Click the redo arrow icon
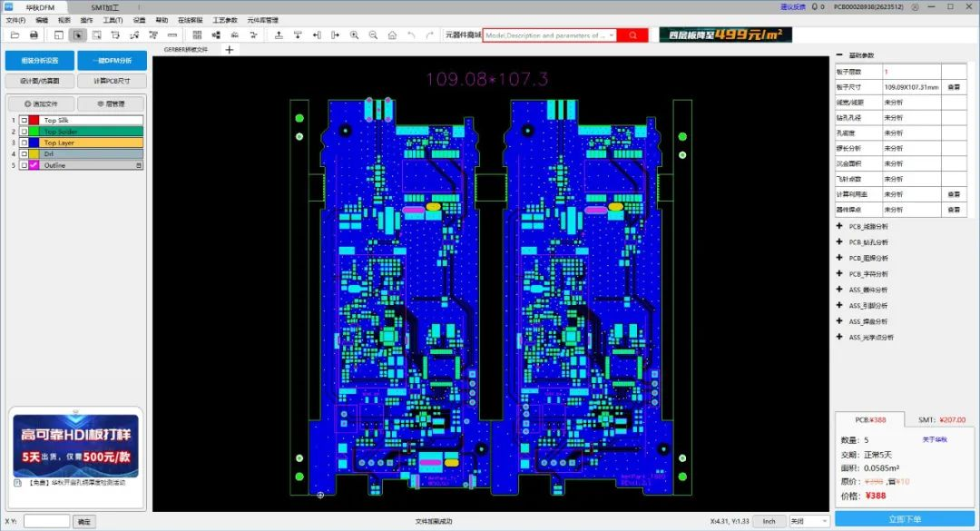The width and height of the screenshot is (980, 531). (x=429, y=34)
